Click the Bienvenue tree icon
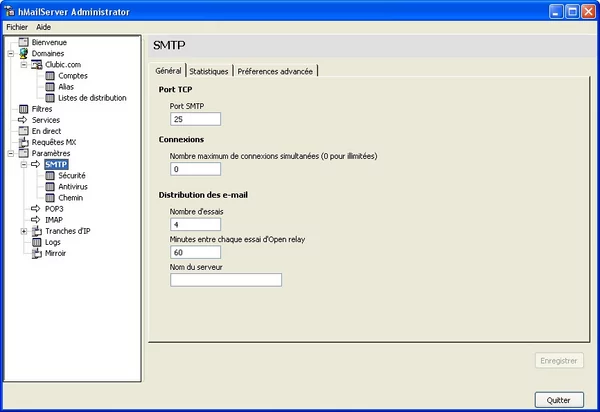Screen dimensions: 600x412 (x=23, y=42)
